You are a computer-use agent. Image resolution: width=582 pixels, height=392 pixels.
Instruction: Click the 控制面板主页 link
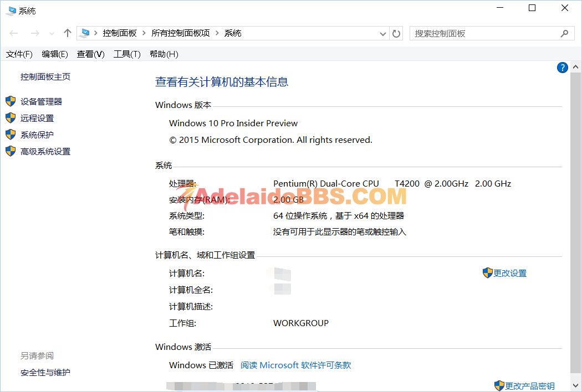point(45,77)
